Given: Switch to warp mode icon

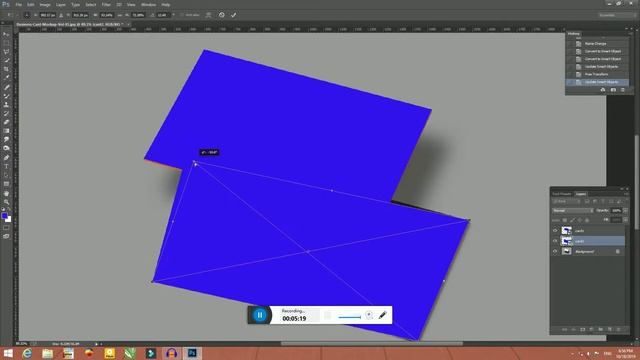Looking at the screenshot, I should (208, 15).
